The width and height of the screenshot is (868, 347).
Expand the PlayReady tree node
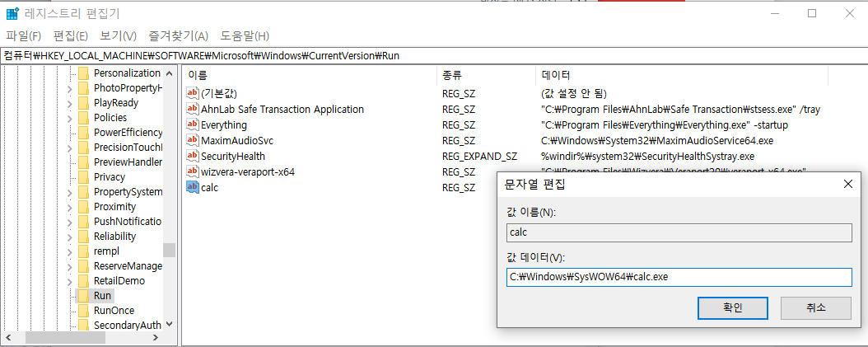[69, 103]
